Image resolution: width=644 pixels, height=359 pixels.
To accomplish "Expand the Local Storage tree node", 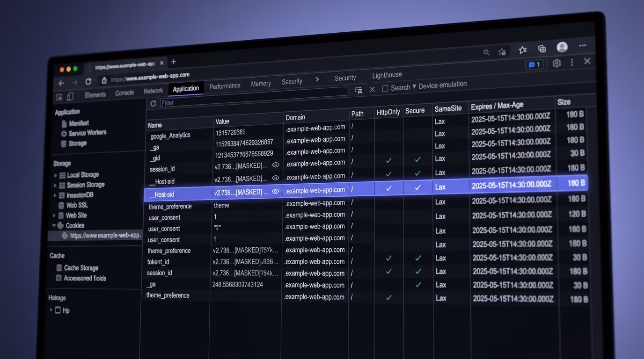I will (55, 176).
